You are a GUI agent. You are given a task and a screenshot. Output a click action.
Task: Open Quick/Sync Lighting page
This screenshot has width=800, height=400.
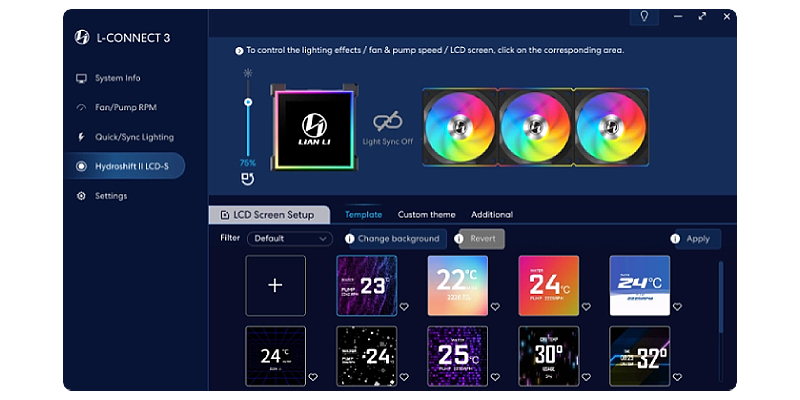(133, 137)
